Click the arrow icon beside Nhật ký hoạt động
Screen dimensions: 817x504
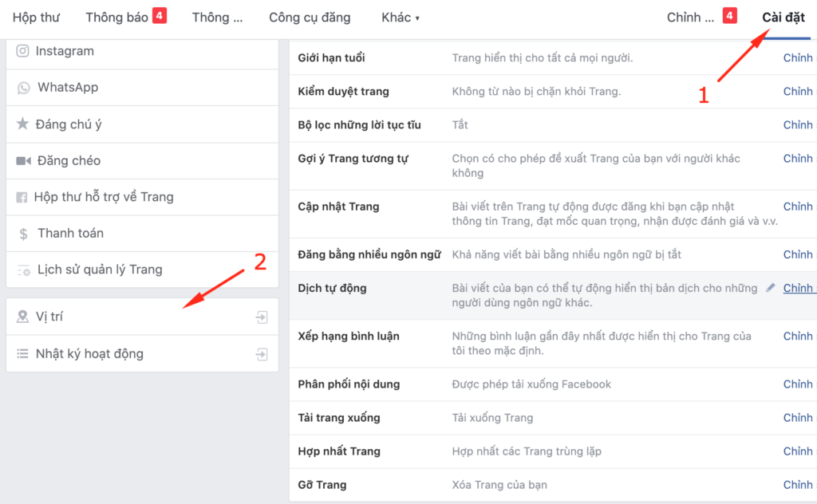262,354
